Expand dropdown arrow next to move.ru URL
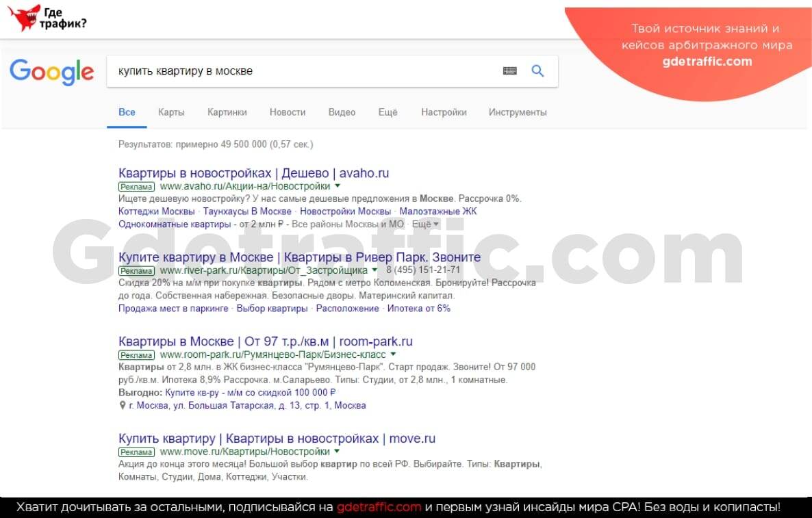This screenshot has width=812, height=518. 337,451
